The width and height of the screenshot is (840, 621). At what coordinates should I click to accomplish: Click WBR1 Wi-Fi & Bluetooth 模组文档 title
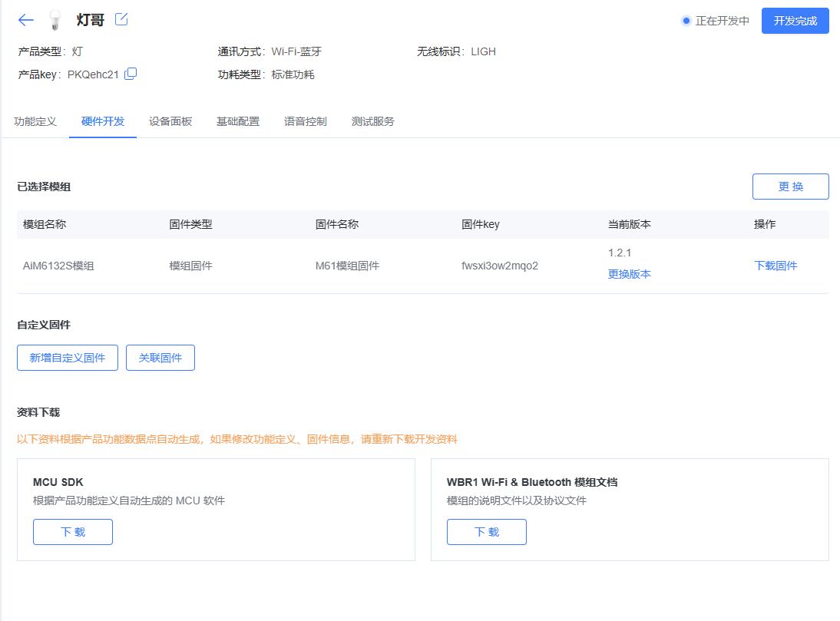(532, 482)
